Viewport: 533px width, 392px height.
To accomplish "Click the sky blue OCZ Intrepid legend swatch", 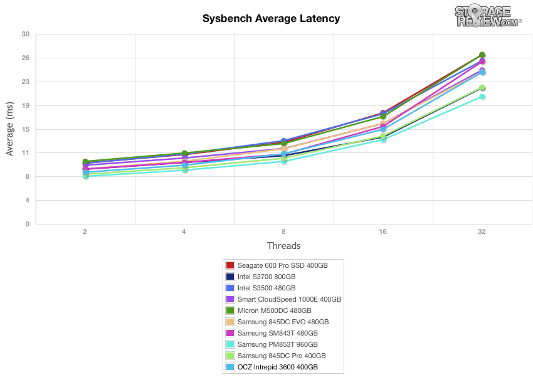I will coord(230,367).
